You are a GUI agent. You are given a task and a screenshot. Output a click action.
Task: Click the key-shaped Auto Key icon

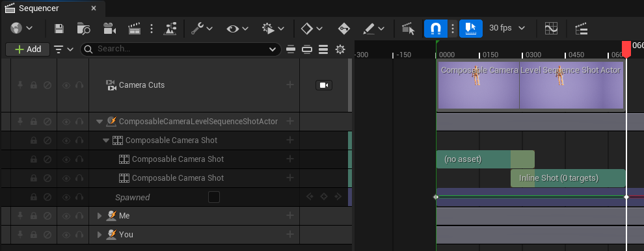pyautogui.click(x=343, y=29)
